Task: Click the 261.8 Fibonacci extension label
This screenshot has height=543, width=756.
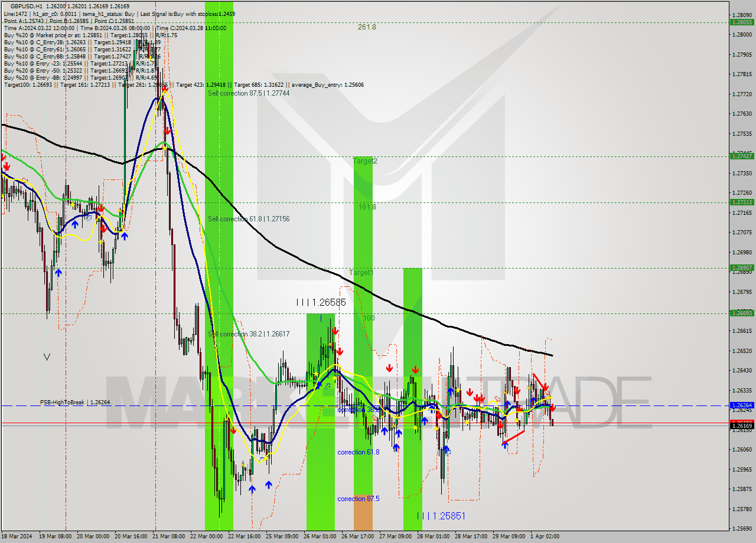Action: (x=366, y=27)
